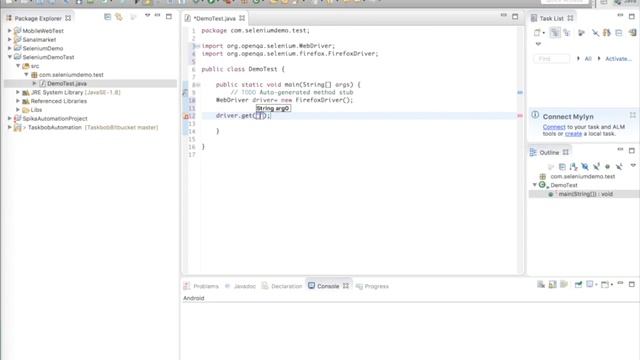Click Synchronize Changed icon in Task List

point(607,33)
